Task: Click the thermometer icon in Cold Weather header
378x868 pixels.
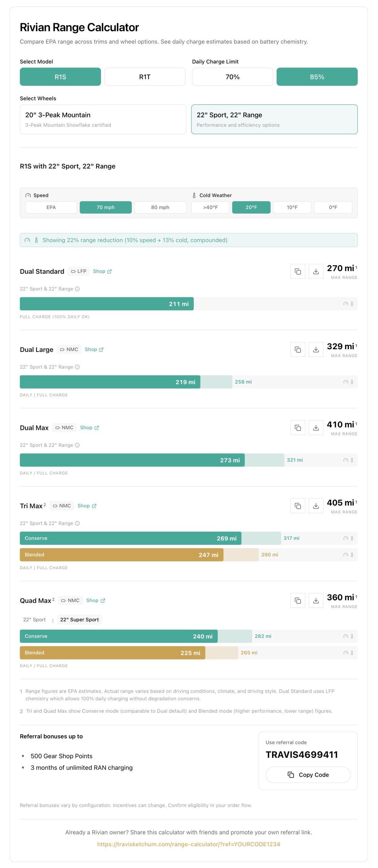Action: (194, 195)
